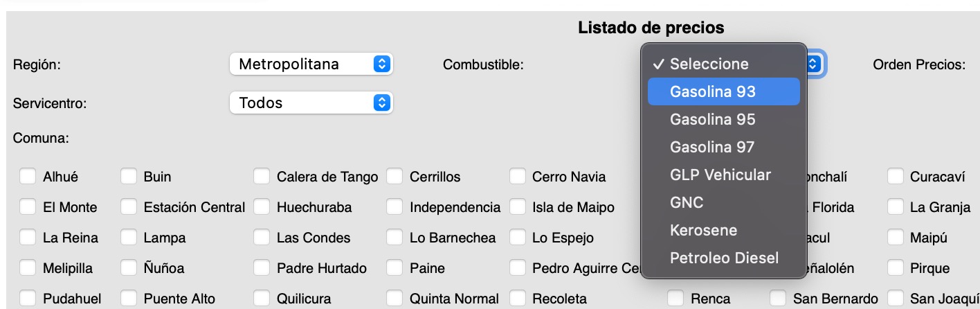Check the Puente Alto checkbox

tap(129, 299)
